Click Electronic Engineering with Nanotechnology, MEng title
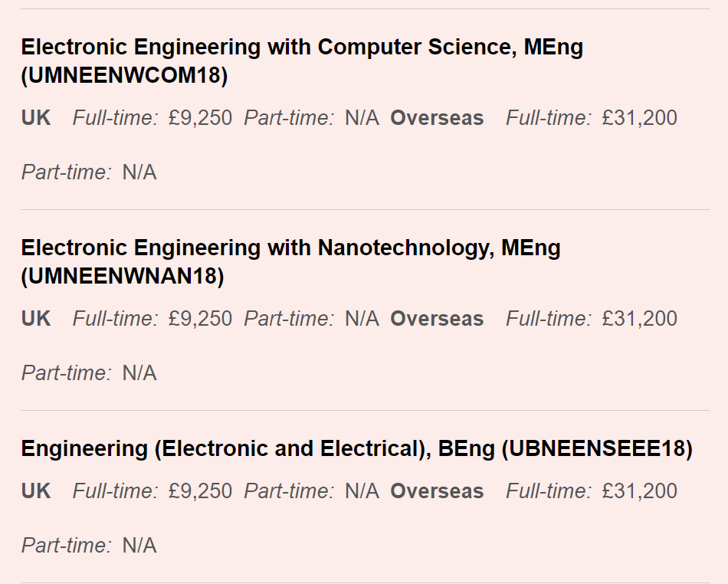This screenshot has height=584, width=728. click(x=290, y=248)
